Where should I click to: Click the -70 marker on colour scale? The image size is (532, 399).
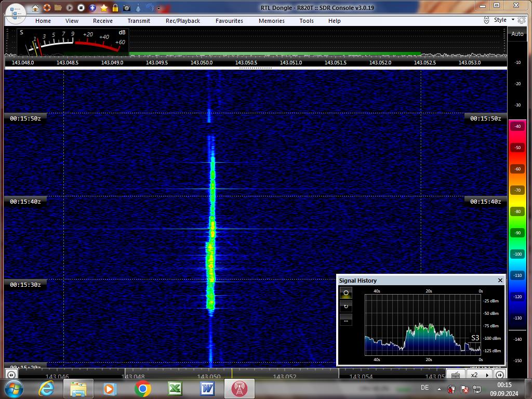click(x=517, y=190)
